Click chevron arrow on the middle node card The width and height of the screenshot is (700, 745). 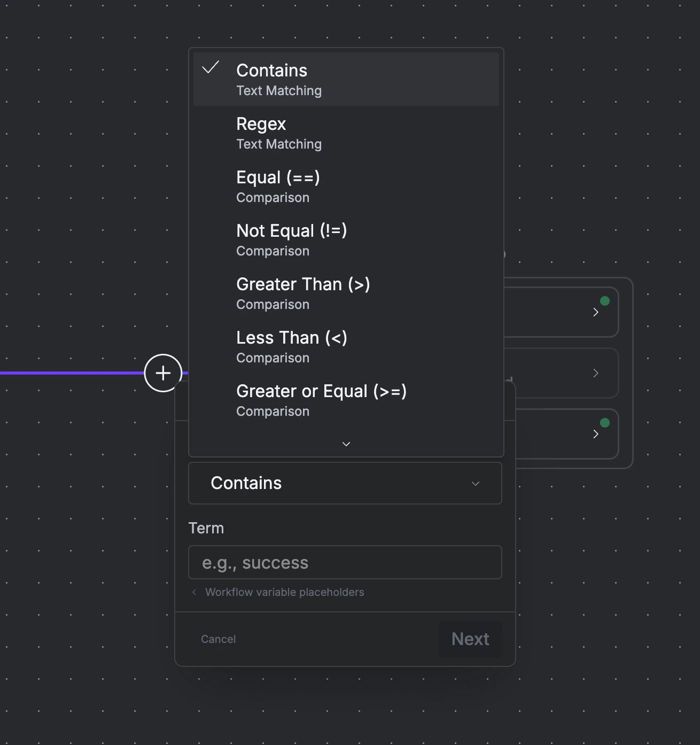coord(596,373)
